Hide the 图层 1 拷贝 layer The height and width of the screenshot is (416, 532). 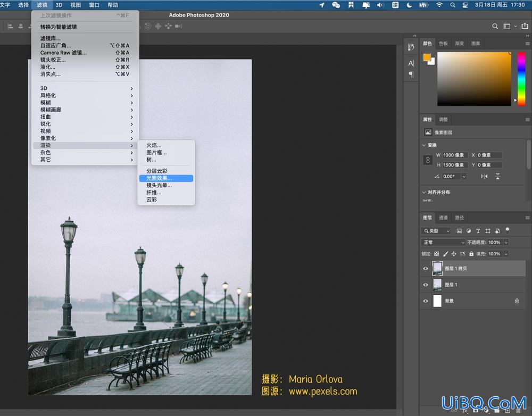(426, 269)
